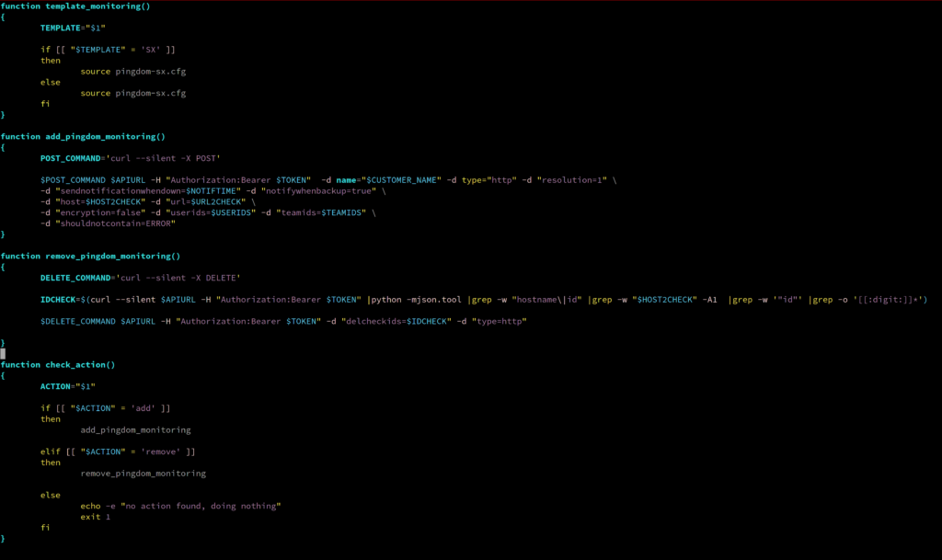Click '|python -mjson.tool' in the IDCHECK pipeline

414,300
